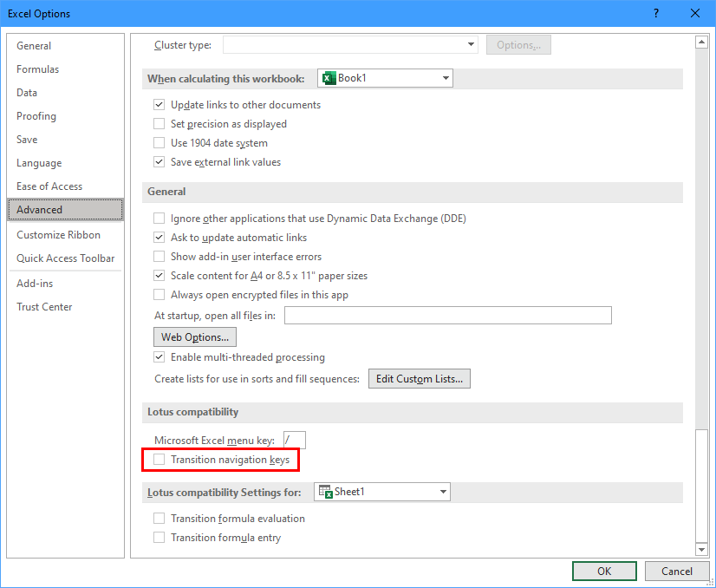Click the sheet icon beside Sheet1
The height and width of the screenshot is (588, 716).
pyautogui.click(x=325, y=492)
